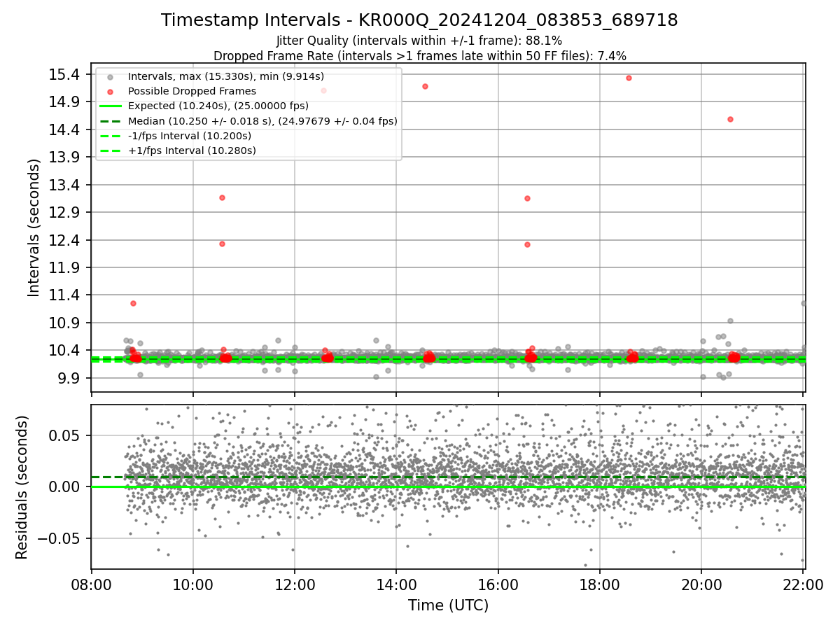Click the 08:00 time tick label
Screen dimensions: 840x630
tap(91, 585)
